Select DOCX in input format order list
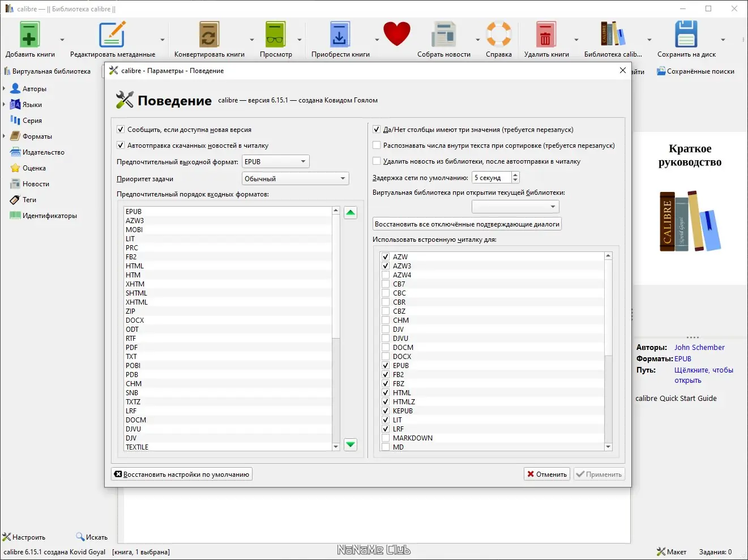The height and width of the screenshot is (560, 748). pos(228,320)
